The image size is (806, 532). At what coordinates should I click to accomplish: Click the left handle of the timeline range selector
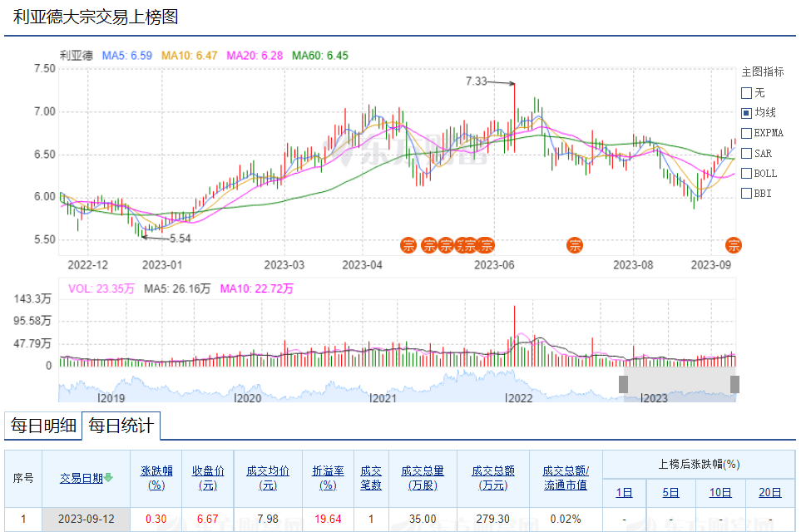pos(623,383)
